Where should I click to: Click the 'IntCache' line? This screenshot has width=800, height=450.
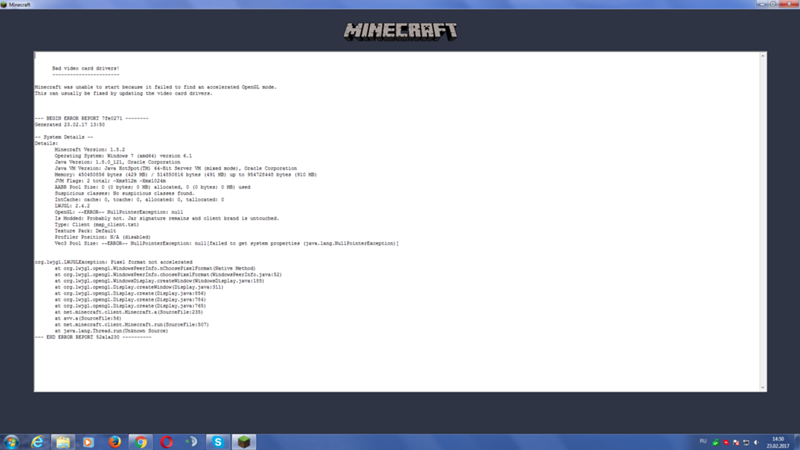(139, 199)
